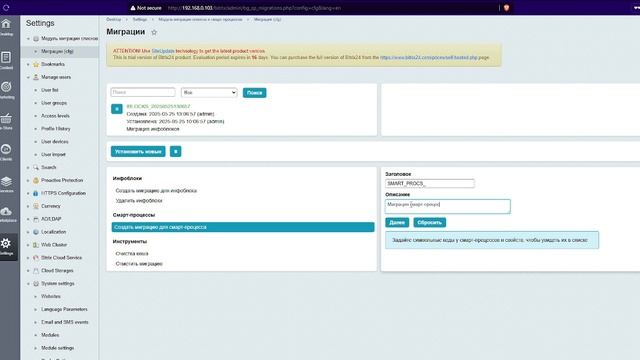Open User groups in settings tree
Screen dimensions: 640x360
tap(54, 103)
